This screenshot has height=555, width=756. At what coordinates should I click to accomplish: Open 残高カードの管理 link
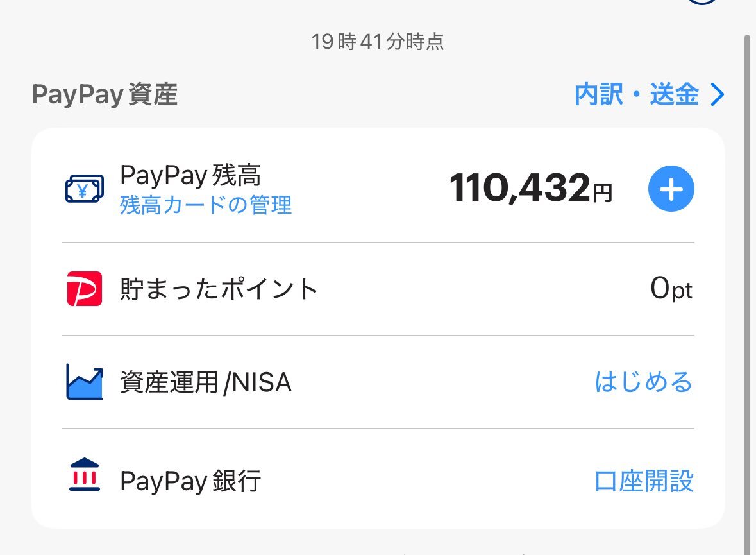click(x=205, y=206)
